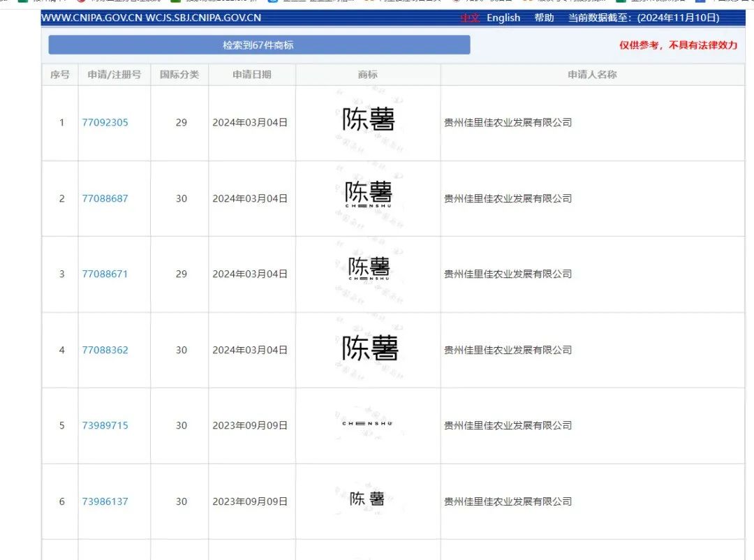Click date 2024年03月04日 in the 77092305 row

coord(250,122)
